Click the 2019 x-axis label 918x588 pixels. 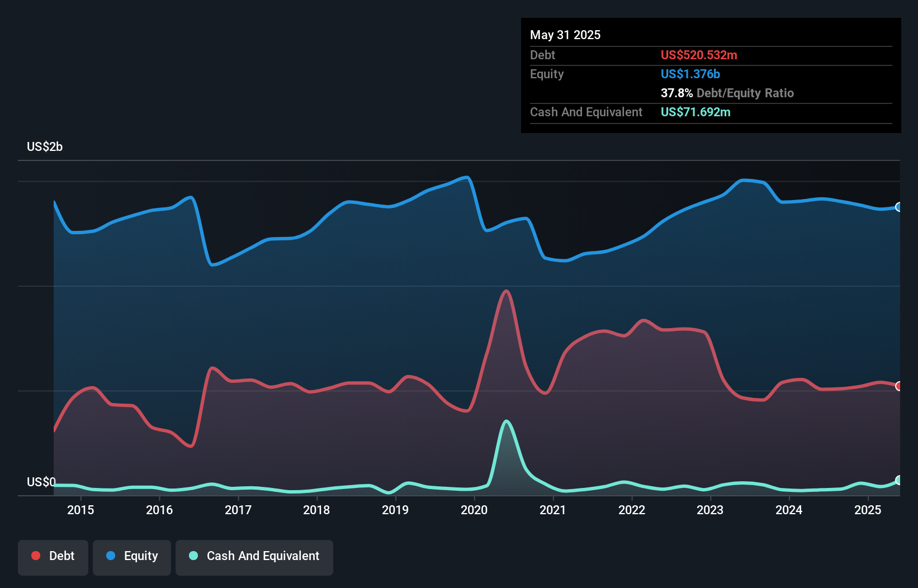coord(395,510)
